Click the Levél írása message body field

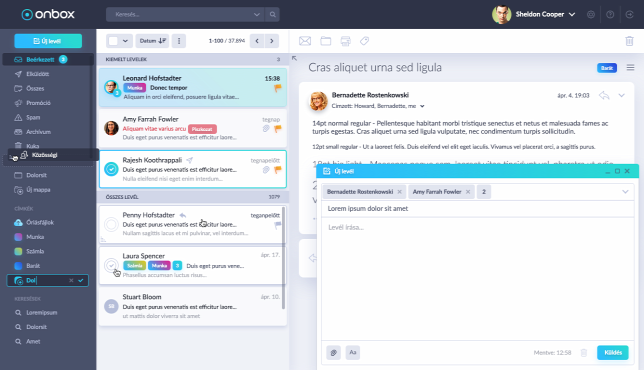[478, 279]
